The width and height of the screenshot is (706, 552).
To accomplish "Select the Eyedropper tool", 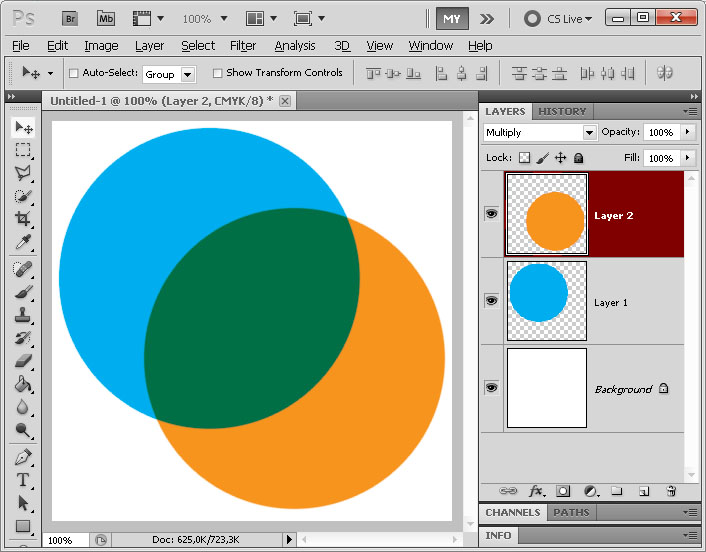I will tap(23, 242).
